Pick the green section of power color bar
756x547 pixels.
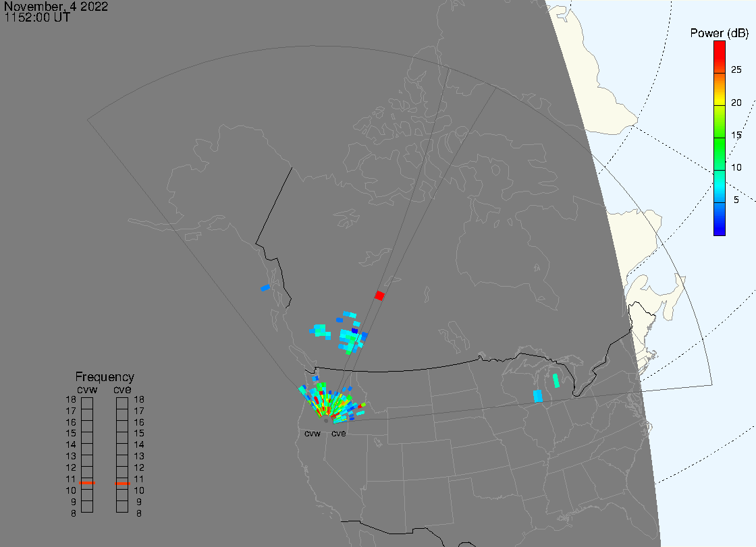click(720, 154)
